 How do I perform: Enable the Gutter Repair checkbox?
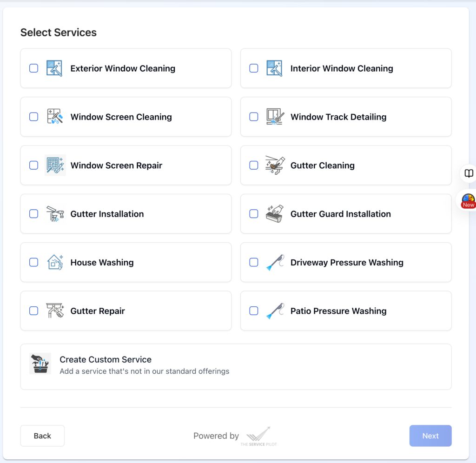tap(33, 311)
